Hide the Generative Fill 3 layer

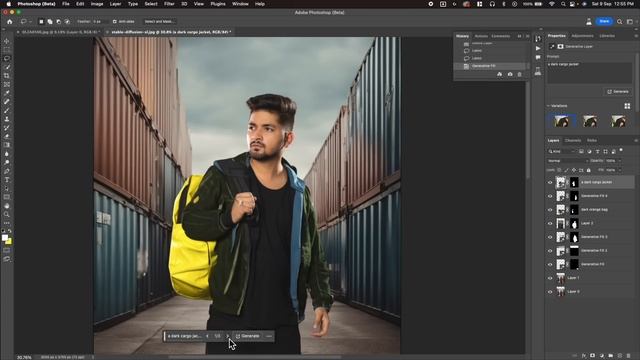click(x=550, y=237)
